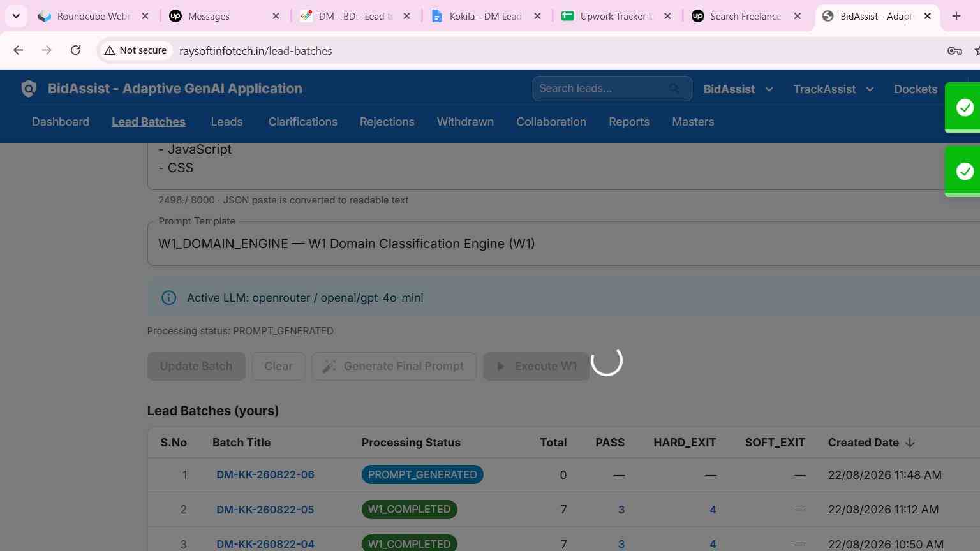Click the Not secure site indicator
This screenshot has height=551, width=980.
136,50
